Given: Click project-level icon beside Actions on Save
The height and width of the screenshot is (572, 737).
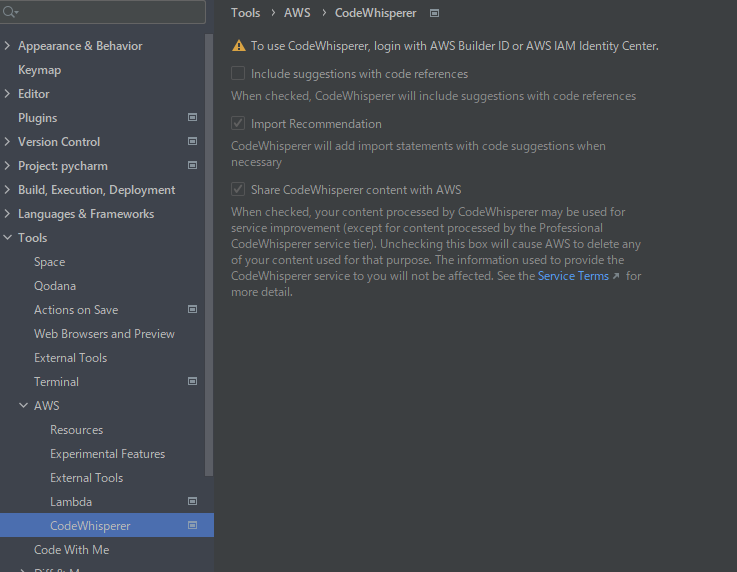Looking at the screenshot, I should click(x=192, y=309).
